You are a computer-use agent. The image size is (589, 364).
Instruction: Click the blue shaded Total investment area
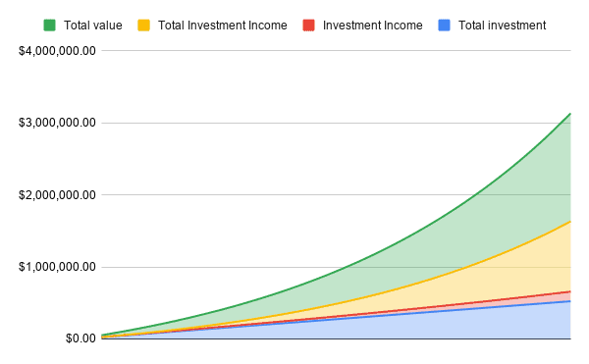(451, 325)
